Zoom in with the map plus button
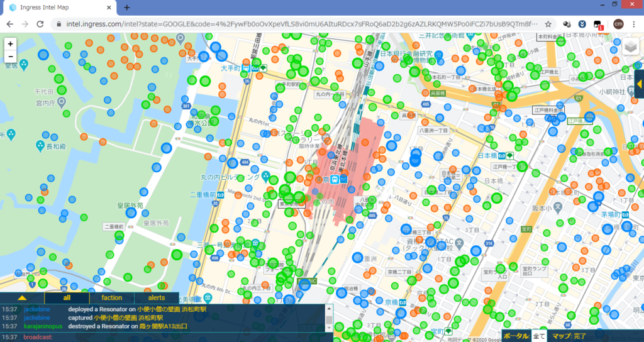644x342 pixels. [10, 45]
